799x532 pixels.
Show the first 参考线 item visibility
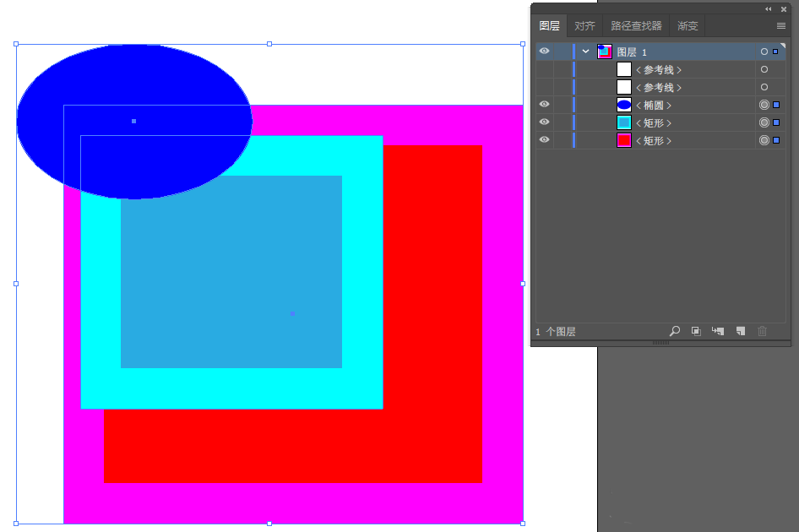pyautogui.click(x=544, y=69)
